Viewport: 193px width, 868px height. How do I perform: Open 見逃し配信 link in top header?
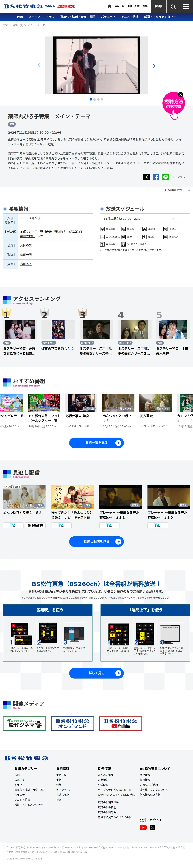133,6
